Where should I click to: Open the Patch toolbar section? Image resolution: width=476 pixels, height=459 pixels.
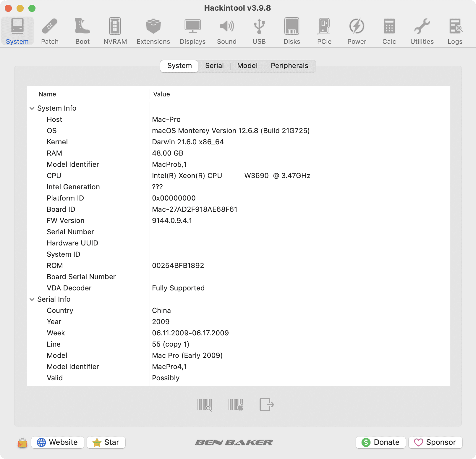click(x=50, y=31)
